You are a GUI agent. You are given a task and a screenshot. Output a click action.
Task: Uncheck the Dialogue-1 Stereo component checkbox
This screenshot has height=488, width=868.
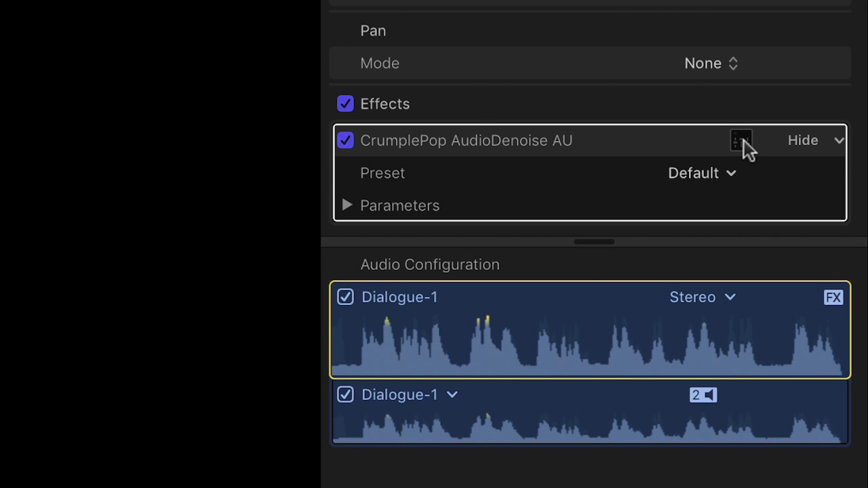point(345,298)
